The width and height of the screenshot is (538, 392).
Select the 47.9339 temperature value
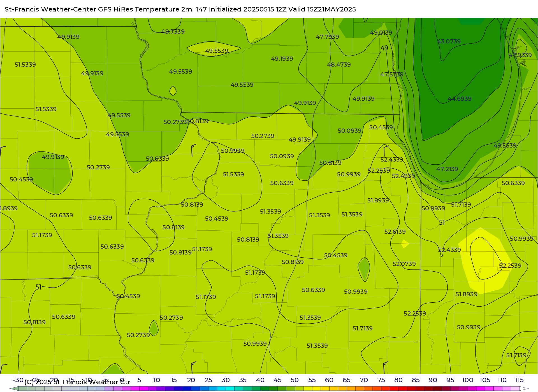click(520, 55)
